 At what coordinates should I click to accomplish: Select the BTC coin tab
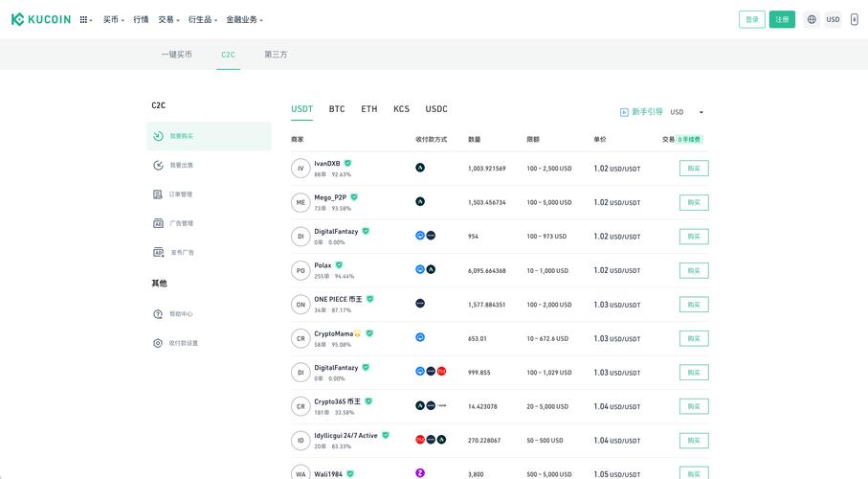click(337, 109)
